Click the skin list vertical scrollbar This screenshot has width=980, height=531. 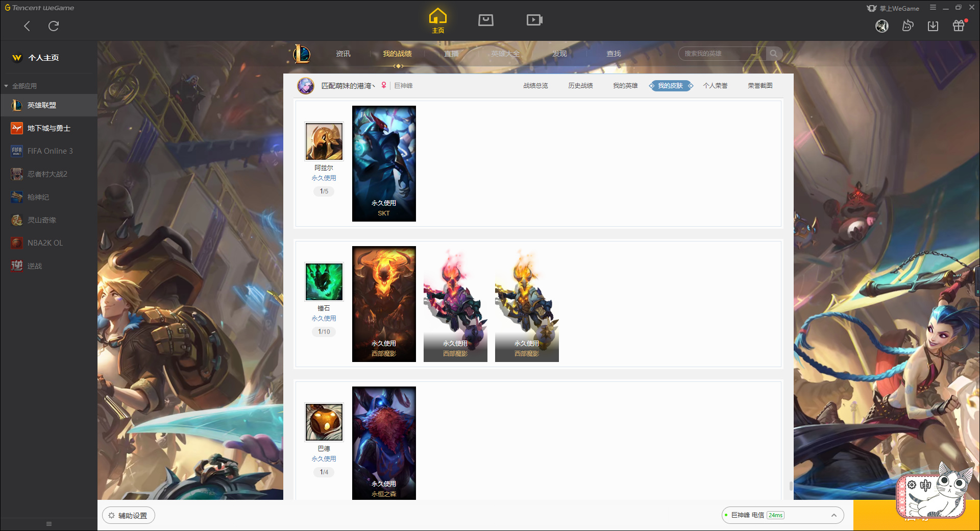point(791,486)
